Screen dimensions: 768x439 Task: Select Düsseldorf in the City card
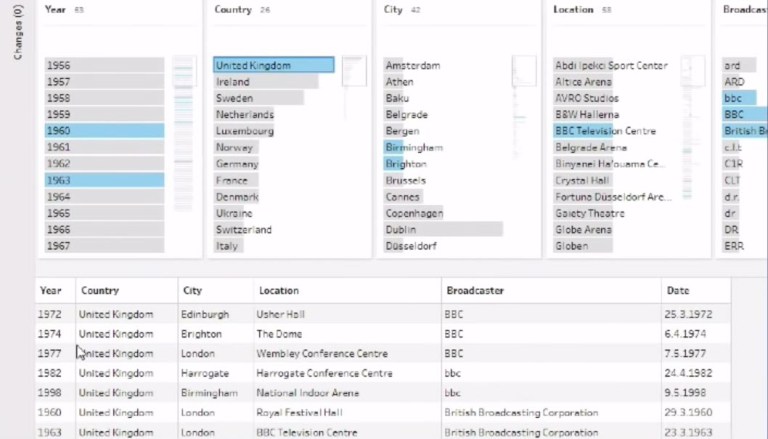click(x=410, y=246)
